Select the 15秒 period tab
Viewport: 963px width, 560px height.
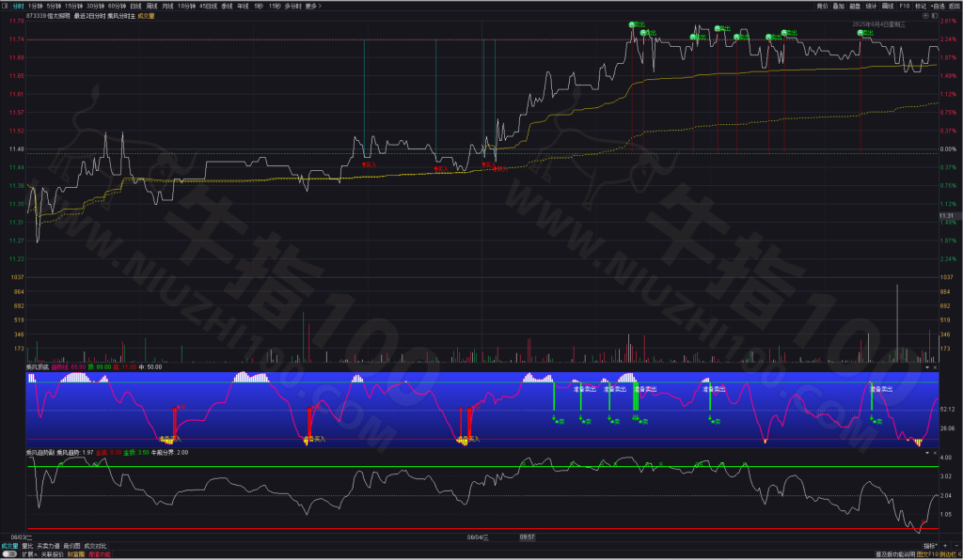coord(275,7)
